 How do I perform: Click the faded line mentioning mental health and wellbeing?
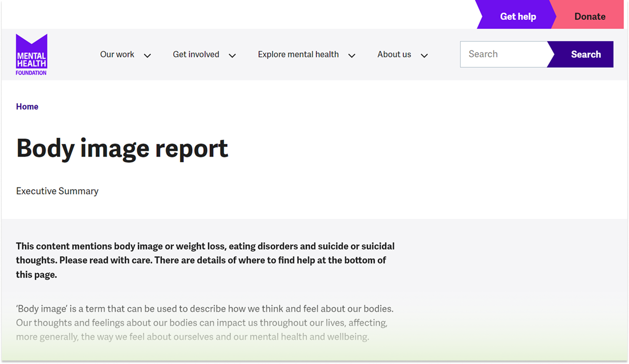point(192,337)
